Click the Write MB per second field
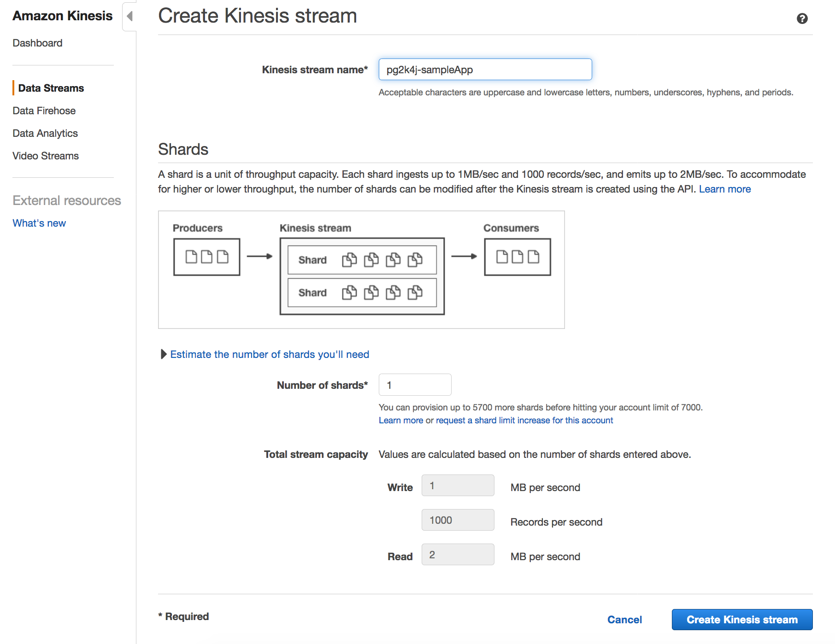The width and height of the screenshot is (835, 644). [x=458, y=486]
